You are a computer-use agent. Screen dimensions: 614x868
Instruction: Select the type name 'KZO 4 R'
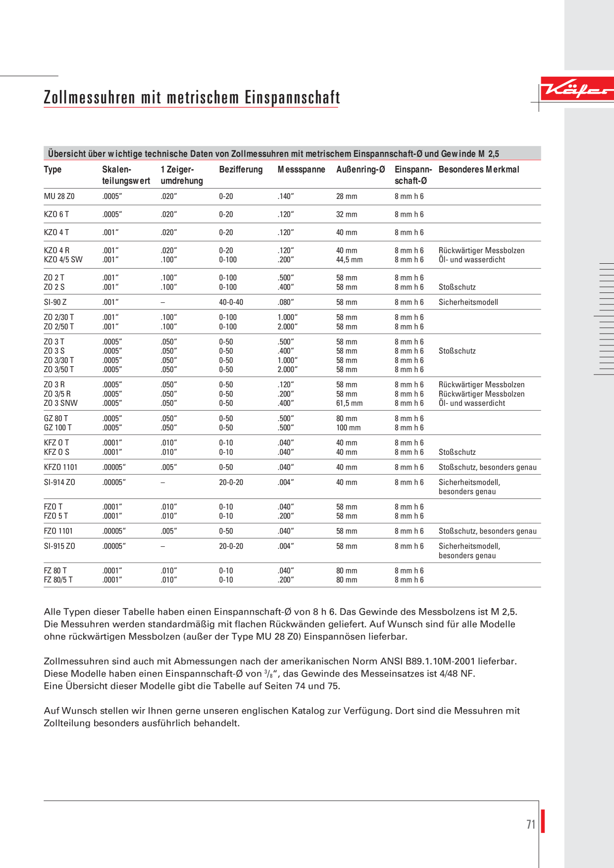(x=56, y=250)
